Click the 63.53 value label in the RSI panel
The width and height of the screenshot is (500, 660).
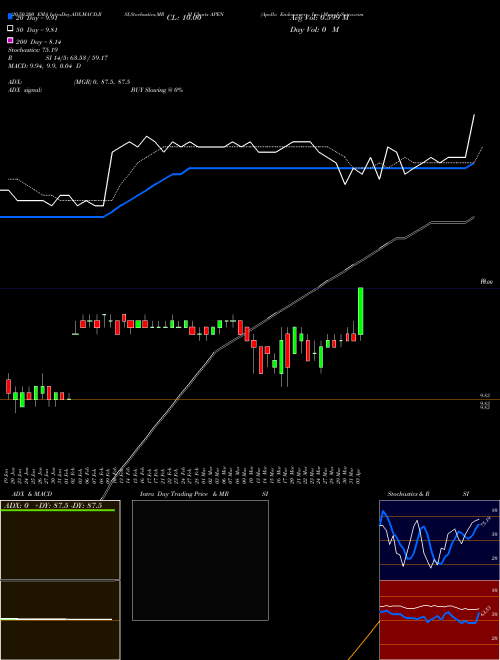(485, 612)
